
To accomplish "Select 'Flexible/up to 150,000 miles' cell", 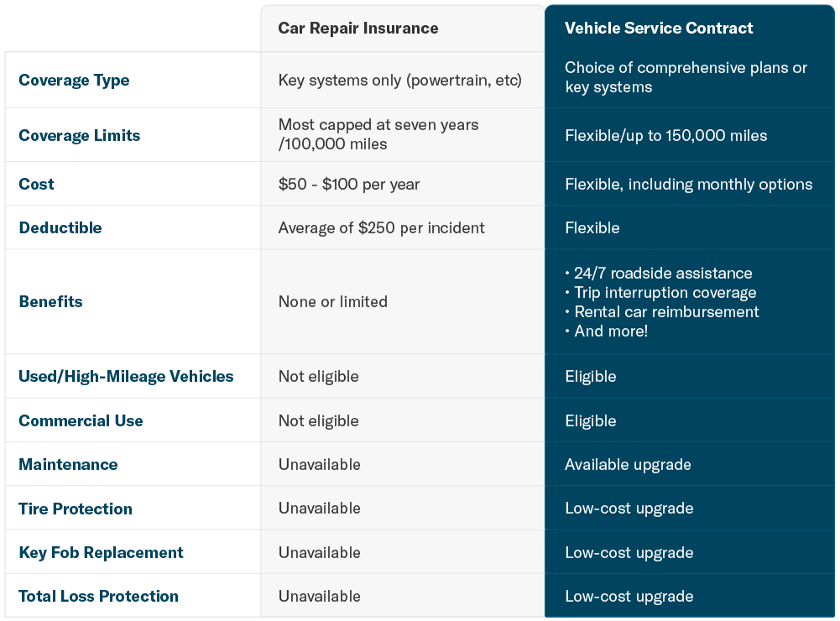I will (666, 136).
